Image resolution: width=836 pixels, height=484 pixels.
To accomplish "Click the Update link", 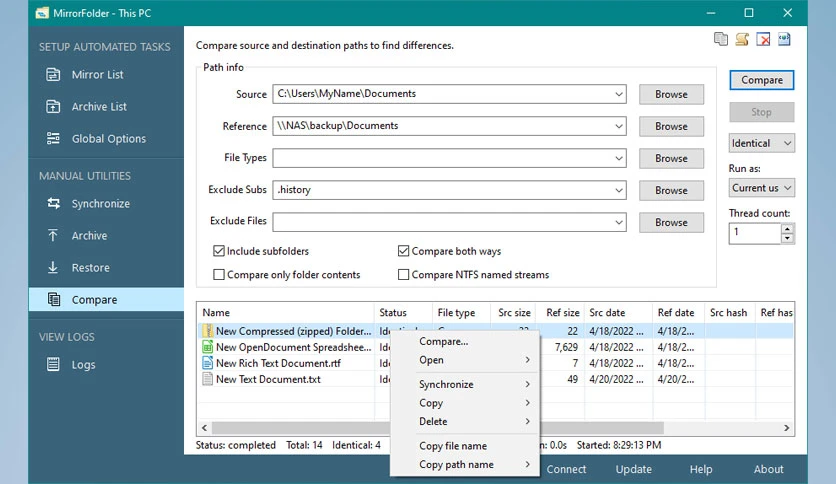I will [x=633, y=469].
